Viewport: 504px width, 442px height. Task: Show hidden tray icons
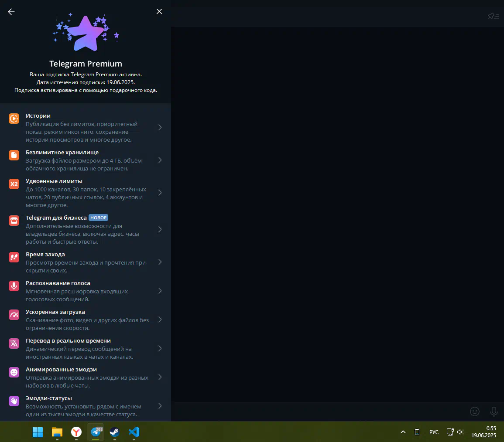[403, 432]
